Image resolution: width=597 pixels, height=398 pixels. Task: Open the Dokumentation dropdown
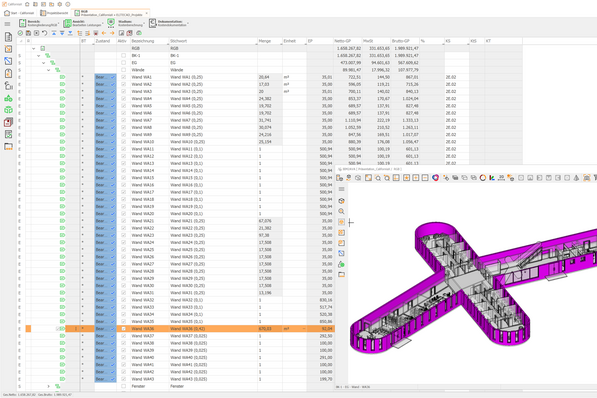click(169, 23)
